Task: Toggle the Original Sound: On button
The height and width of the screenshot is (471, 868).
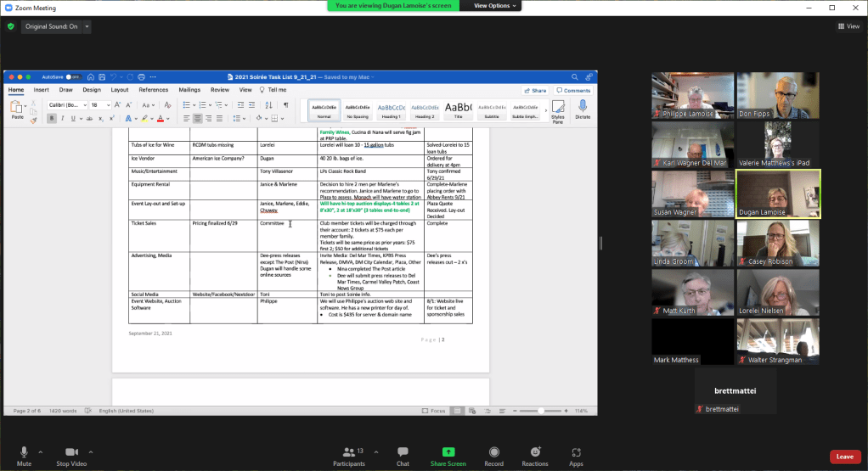Action: [51, 26]
